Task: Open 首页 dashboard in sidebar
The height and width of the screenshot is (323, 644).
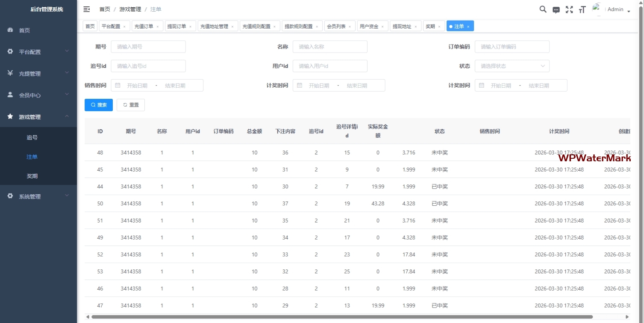Action: [24, 30]
